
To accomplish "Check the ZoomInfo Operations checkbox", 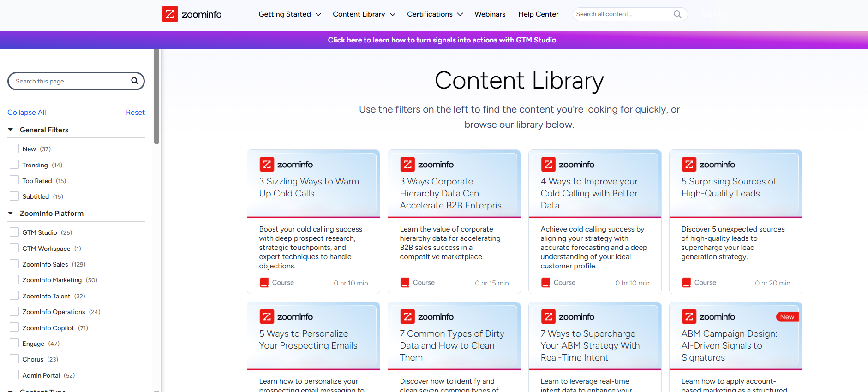I will (x=14, y=311).
